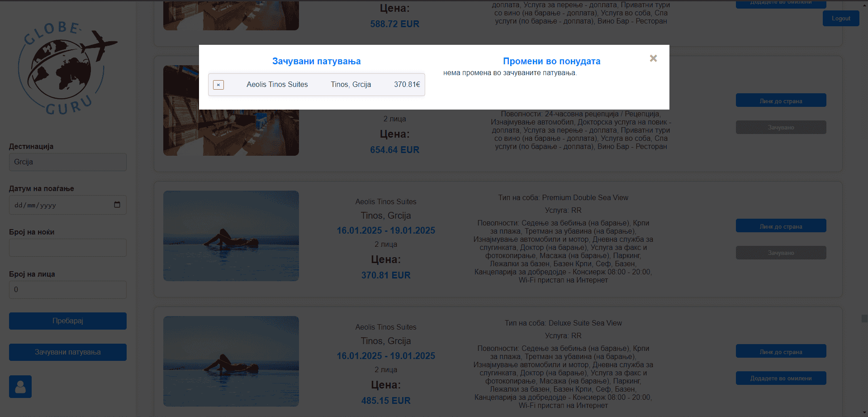Click the Број на ноќи field
The image size is (868, 417).
68,248
